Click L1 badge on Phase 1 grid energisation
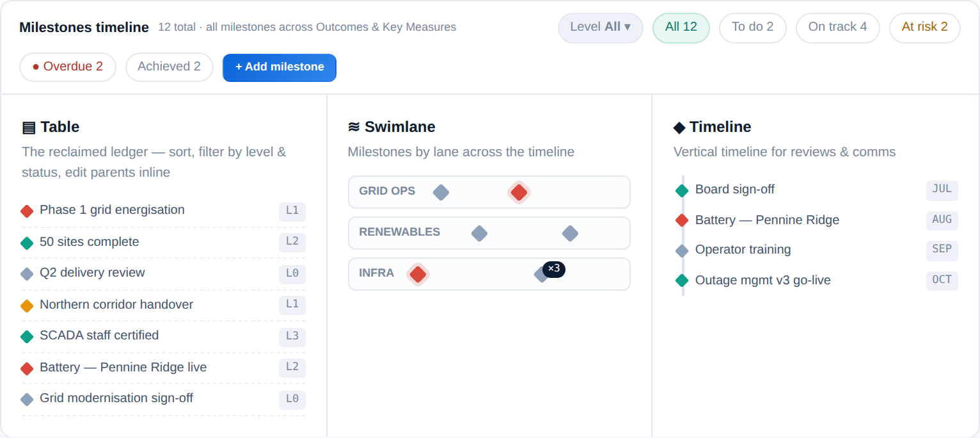 [292, 211]
